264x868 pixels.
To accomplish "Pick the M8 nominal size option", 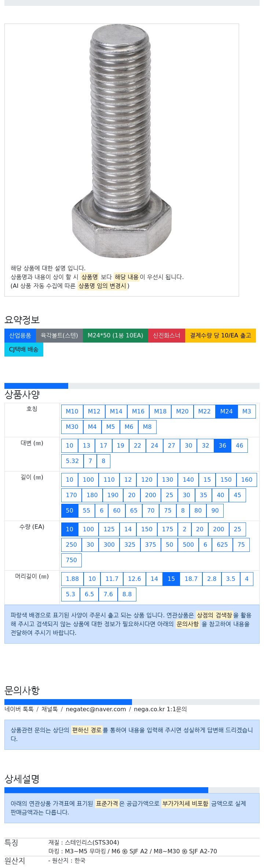I will pyautogui.click(x=147, y=427).
